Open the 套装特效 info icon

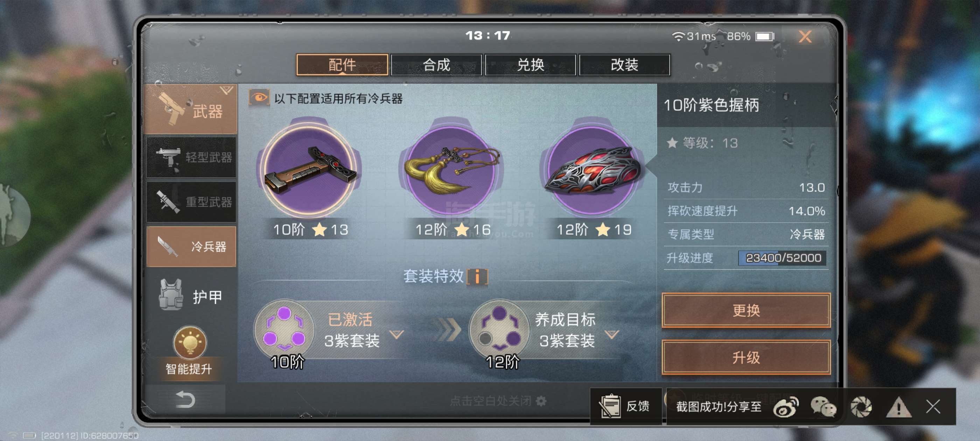click(477, 276)
